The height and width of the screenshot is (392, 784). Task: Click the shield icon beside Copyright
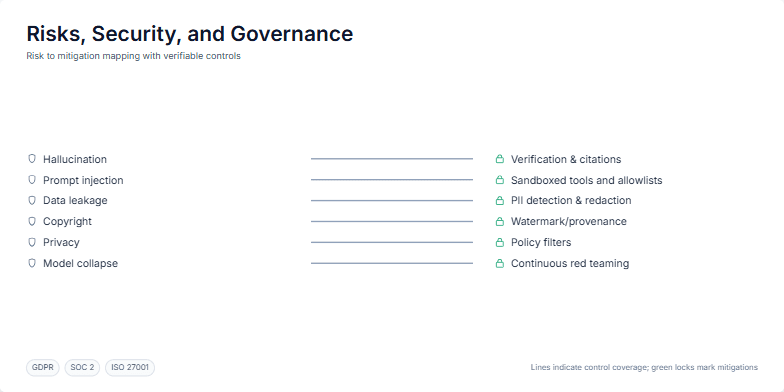(x=32, y=222)
